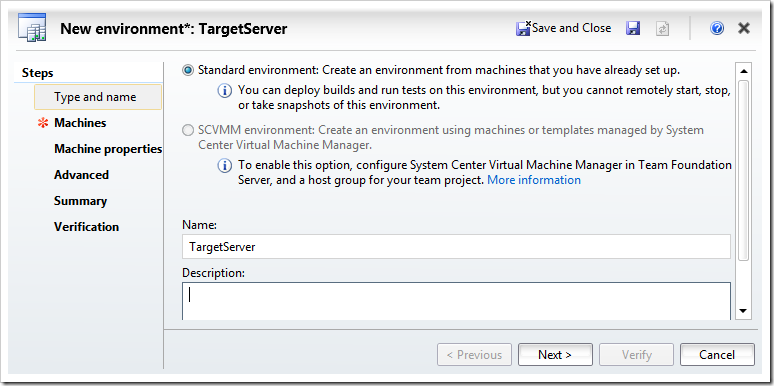This screenshot has height=386, width=774.
Task: Click the Verify button
Action: click(636, 355)
